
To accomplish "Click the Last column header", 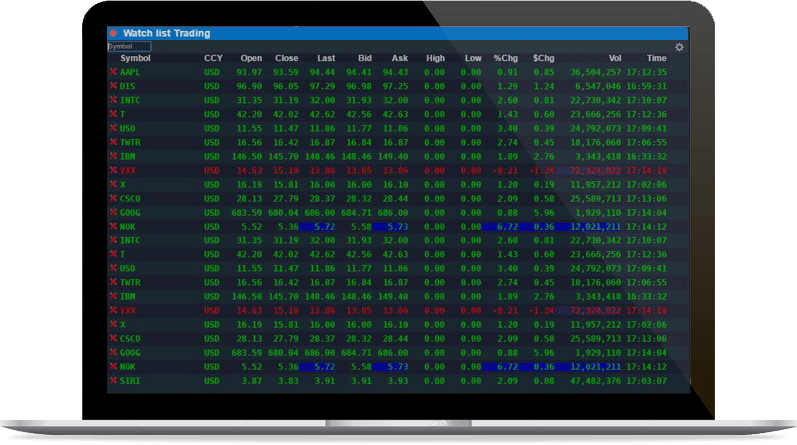I will [x=325, y=58].
